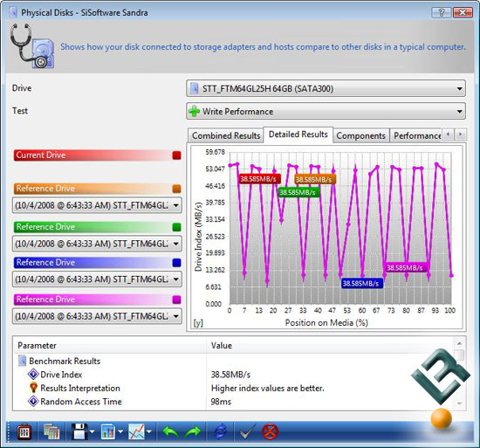Click the results list scroll up arrow

point(459,343)
